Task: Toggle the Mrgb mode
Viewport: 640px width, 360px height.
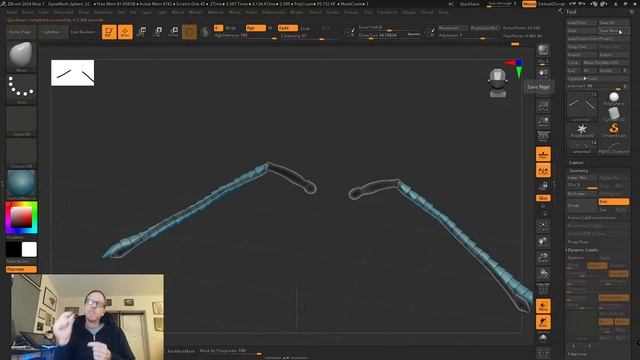Action: coord(231,28)
